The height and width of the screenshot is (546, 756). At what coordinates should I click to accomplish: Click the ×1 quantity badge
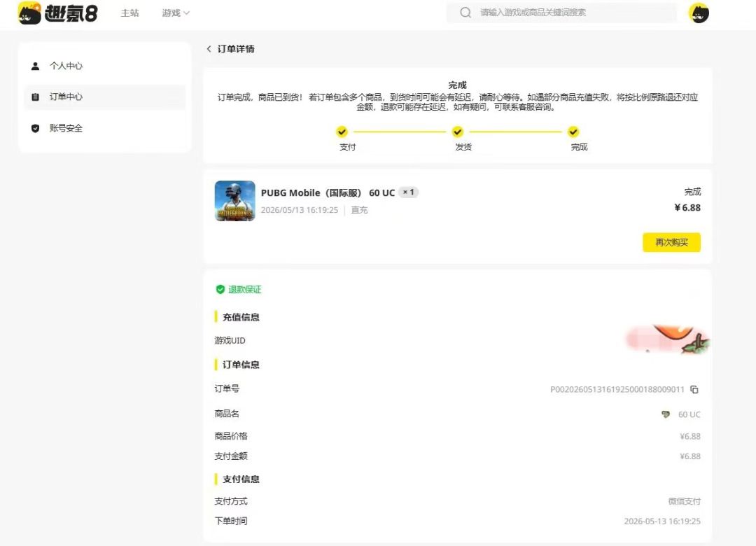pyautogui.click(x=408, y=192)
